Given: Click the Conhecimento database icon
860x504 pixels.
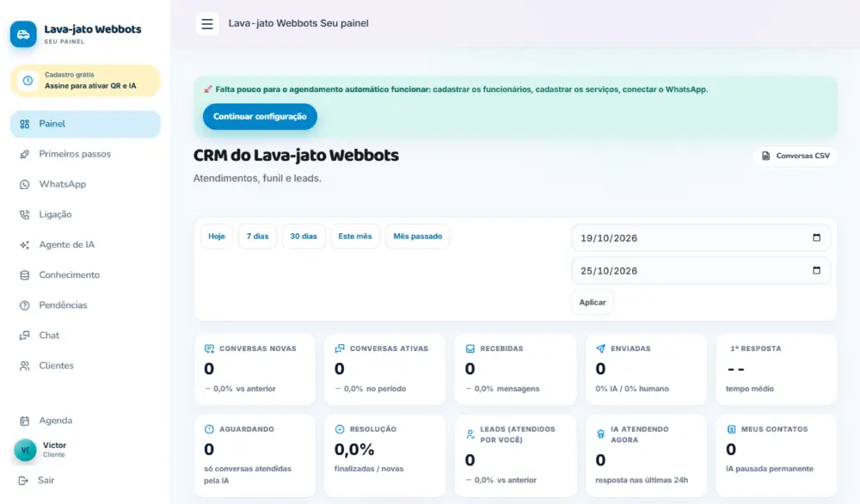Looking at the screenshot, I should coord(25,274).
